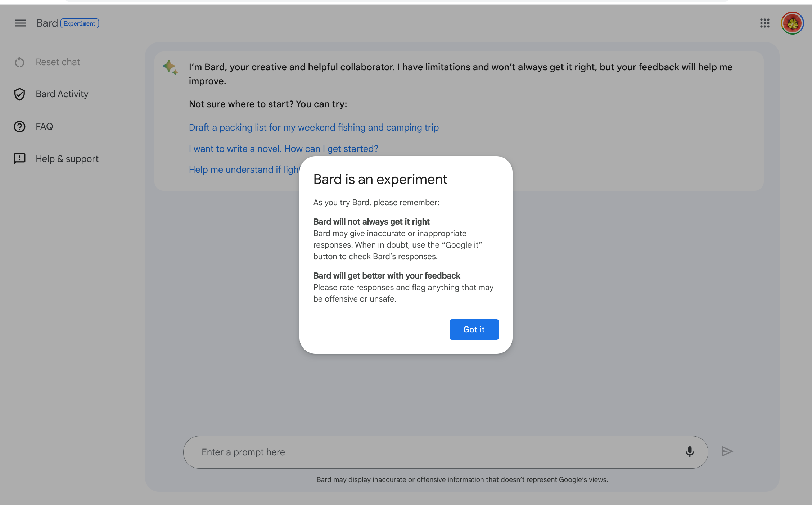Click the send prompt arrow icon
Viewport: 812px width, 505px height.
tap(727, 451)
